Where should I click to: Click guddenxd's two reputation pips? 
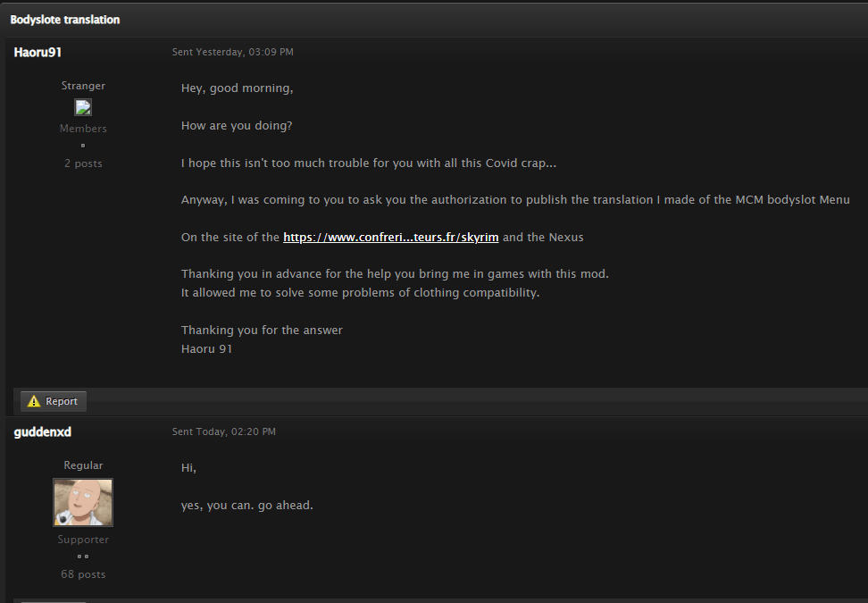click(83, 557)
